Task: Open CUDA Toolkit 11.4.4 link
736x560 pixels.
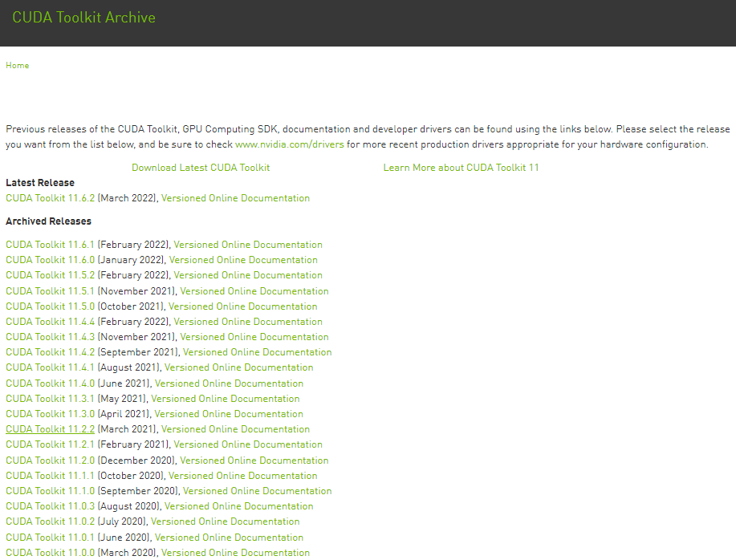Action: pos(51,322)
